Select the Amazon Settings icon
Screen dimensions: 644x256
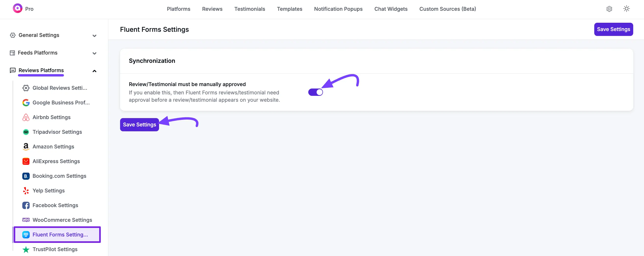pyautogui.click(x=26, y=146)
